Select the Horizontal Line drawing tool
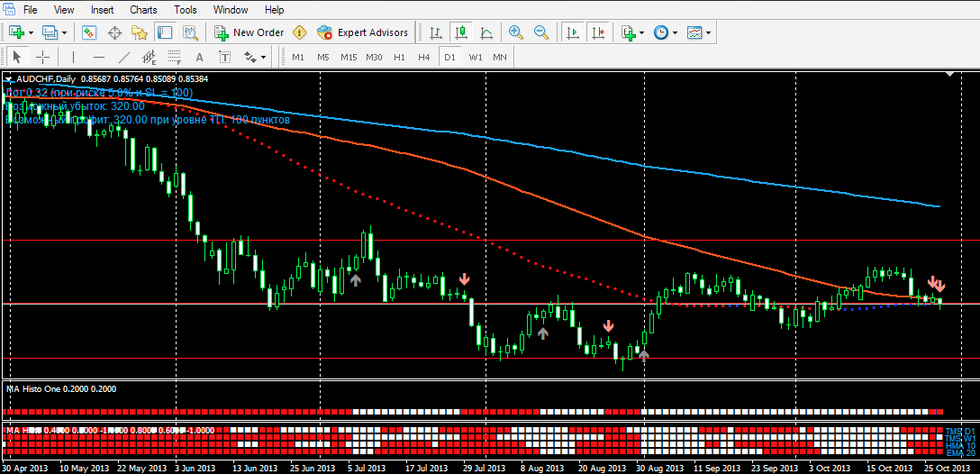Viewport: 980px width, 474px height. tap(99, 57)
